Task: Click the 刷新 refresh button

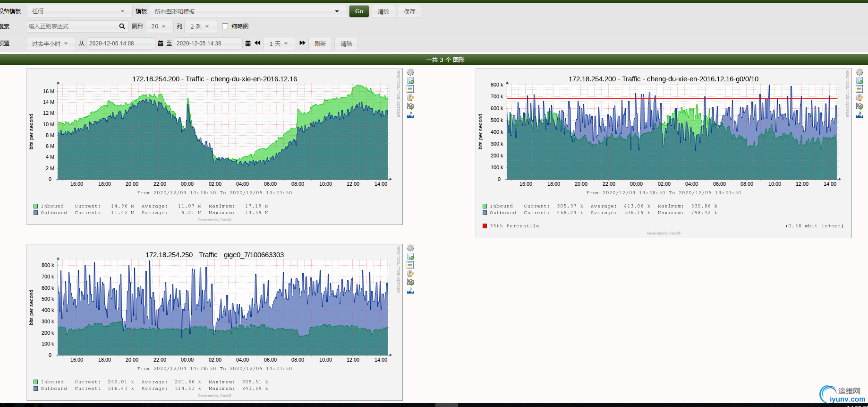Action: point(320,43)
